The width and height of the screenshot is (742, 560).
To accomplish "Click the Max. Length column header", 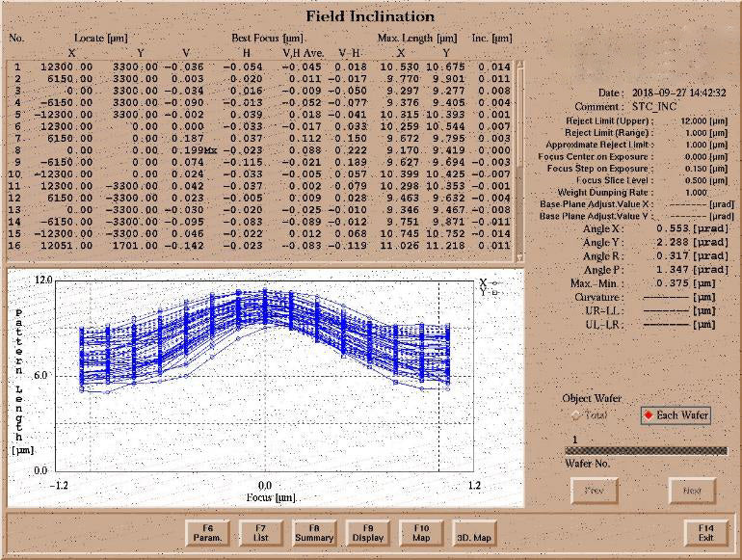I will tap(417, 39).
